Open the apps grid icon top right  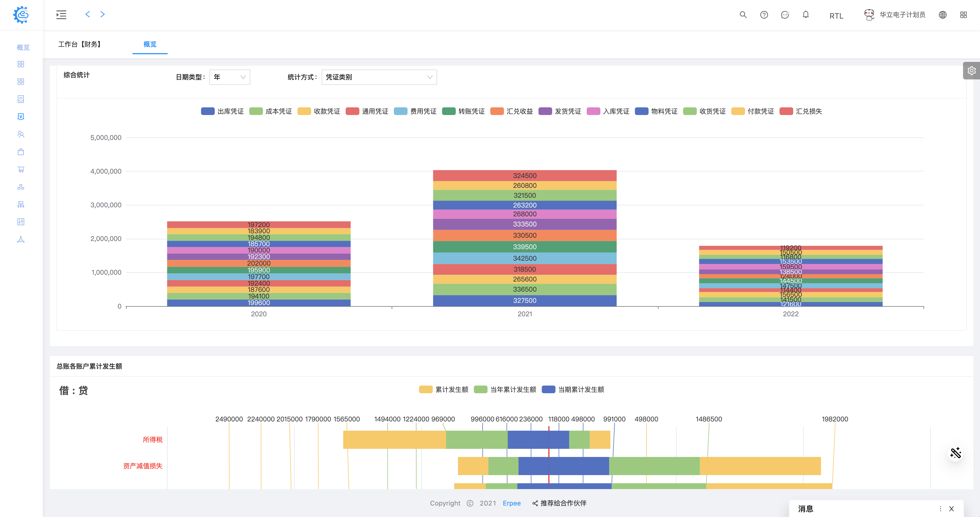963,15
